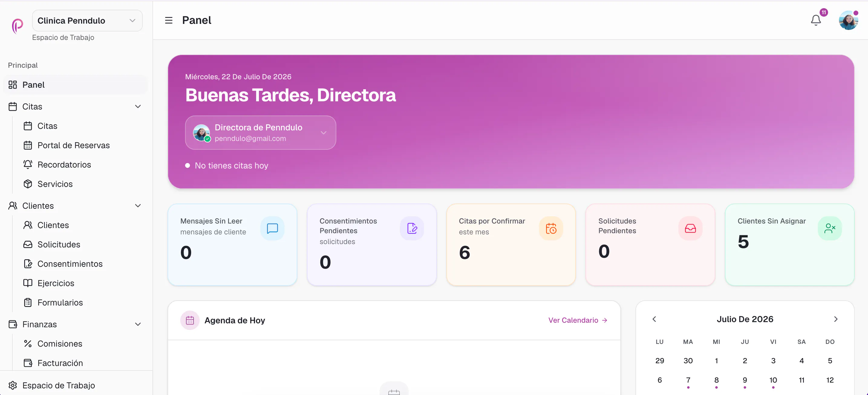The width and height of the screenshot is (868, 395).
Task: Open Clientes submenu item
Action: 83,225
